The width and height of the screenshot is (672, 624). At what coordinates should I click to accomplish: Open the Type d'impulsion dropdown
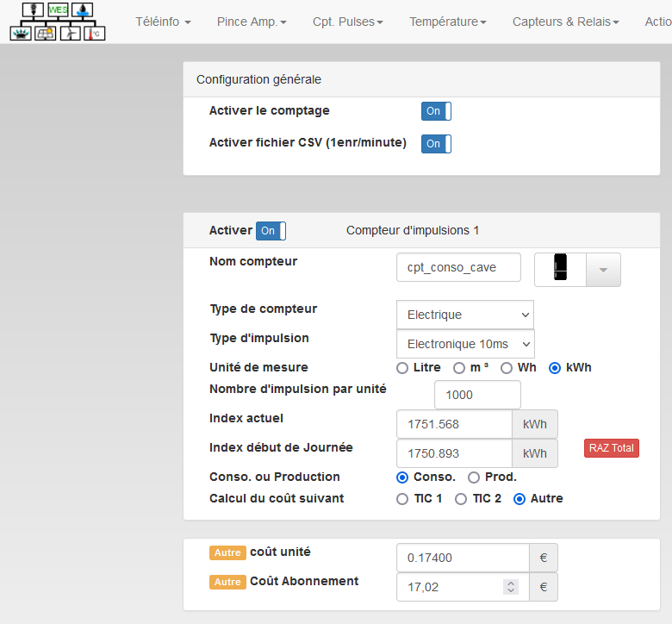464,344
